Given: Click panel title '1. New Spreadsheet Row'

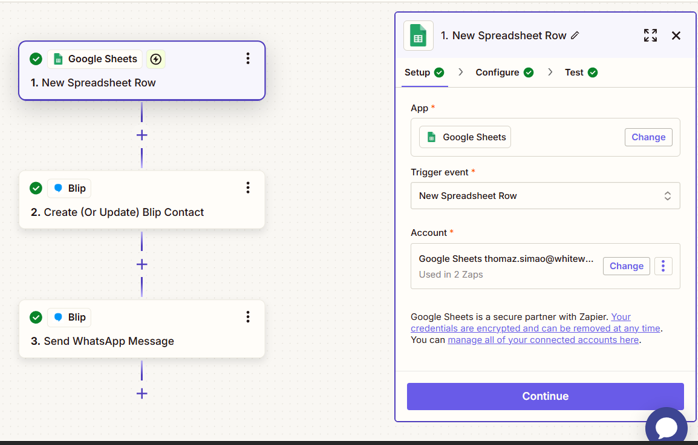Looking at the screenshot, I should click(x=503, y=35).
